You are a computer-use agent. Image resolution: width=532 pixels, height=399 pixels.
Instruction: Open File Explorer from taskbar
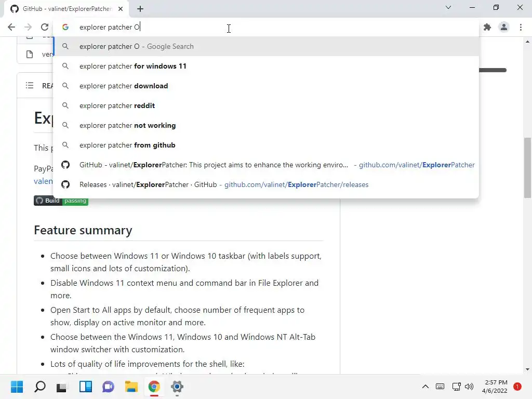(x=131, y=387)
